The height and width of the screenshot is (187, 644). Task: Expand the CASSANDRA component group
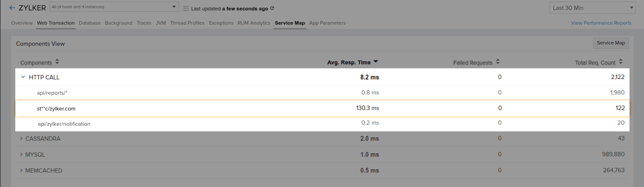21,139
